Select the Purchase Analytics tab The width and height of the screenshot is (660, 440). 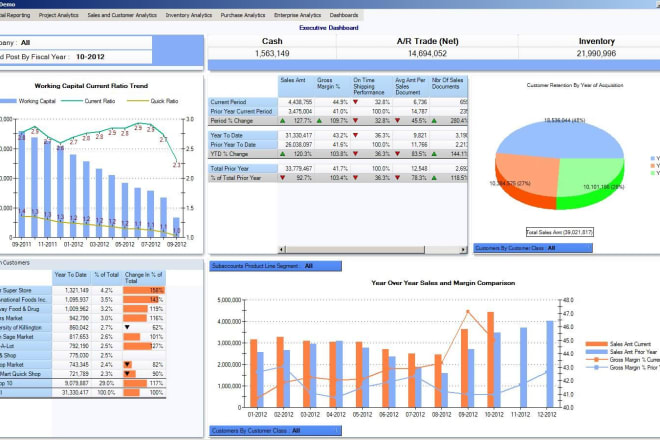point(243,15)
